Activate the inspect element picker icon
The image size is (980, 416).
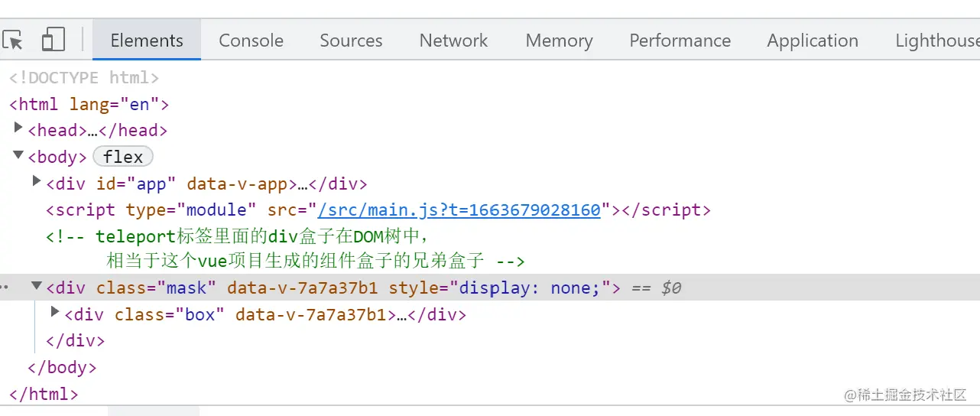click(13, 40)
